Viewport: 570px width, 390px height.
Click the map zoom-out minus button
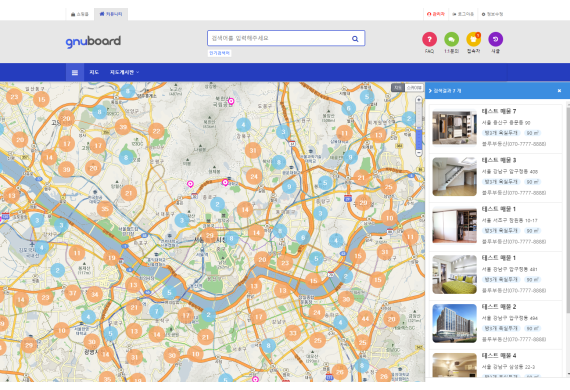point(418,153)
